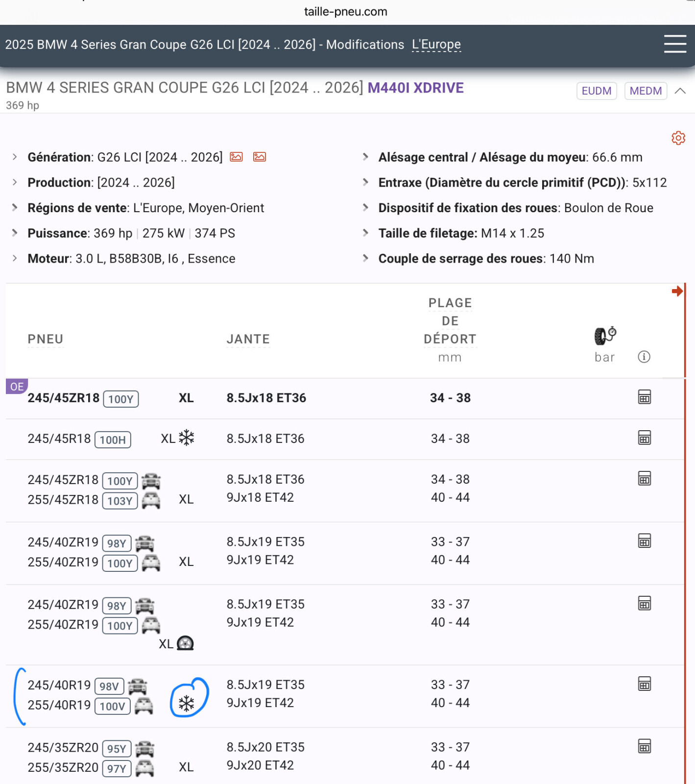Click the M440I XDRIVE heading link
Image resolution: width=695 pixels, height=784 pixels.
(x=416, y=88)
